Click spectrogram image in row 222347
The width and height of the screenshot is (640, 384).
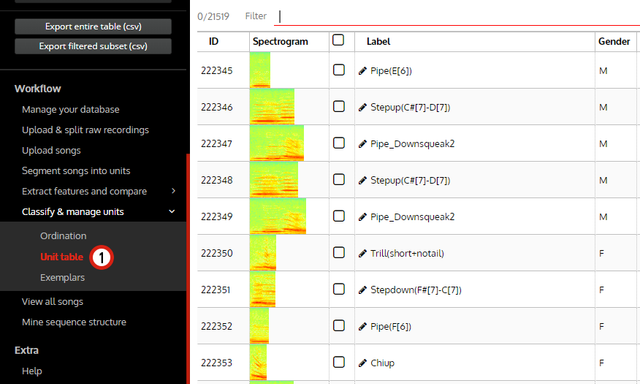point(277,143)
